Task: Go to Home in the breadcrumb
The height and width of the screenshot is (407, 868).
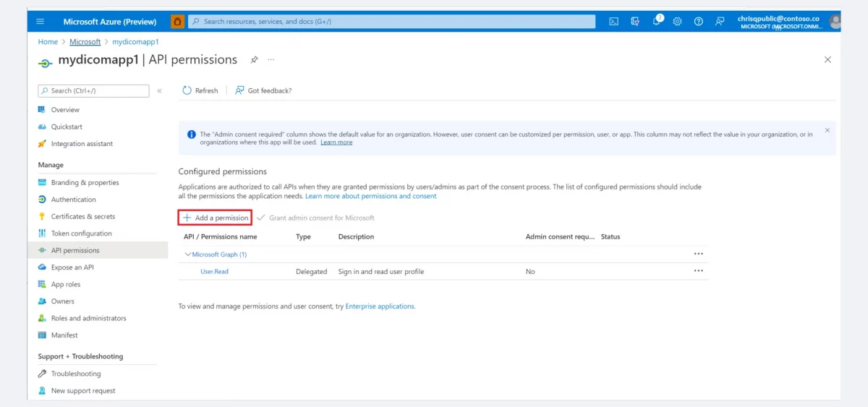Action: point(48,42)
